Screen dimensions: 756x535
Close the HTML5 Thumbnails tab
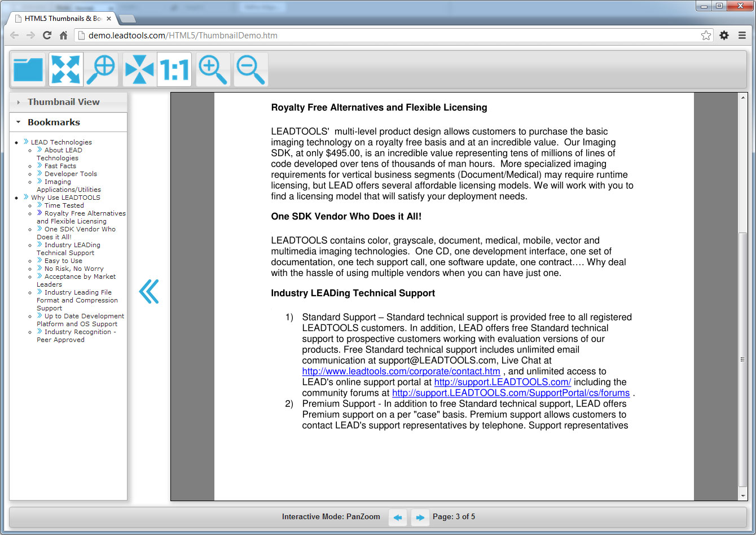(x=109, y=19)
